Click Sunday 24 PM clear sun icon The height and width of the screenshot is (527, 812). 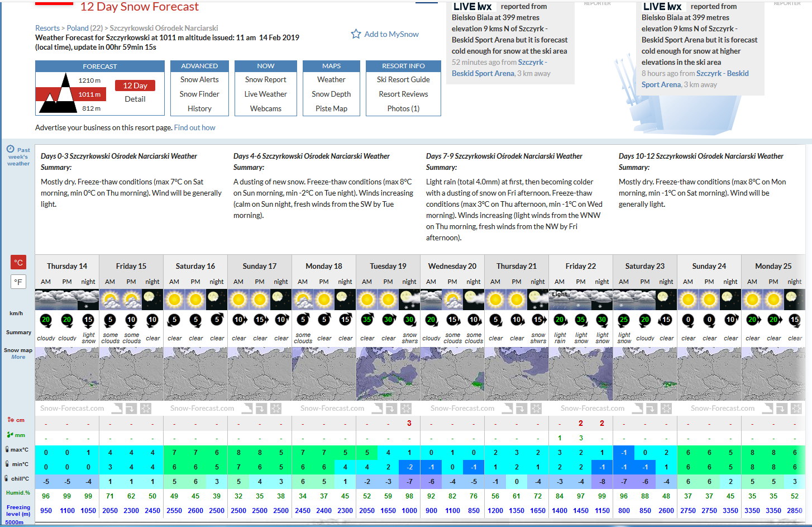coord(709,300)
